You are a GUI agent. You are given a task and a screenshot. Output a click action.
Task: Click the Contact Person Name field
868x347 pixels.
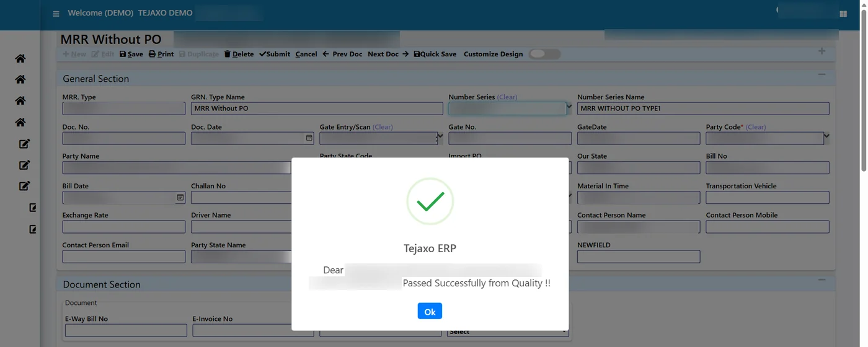tap(639, 227)
